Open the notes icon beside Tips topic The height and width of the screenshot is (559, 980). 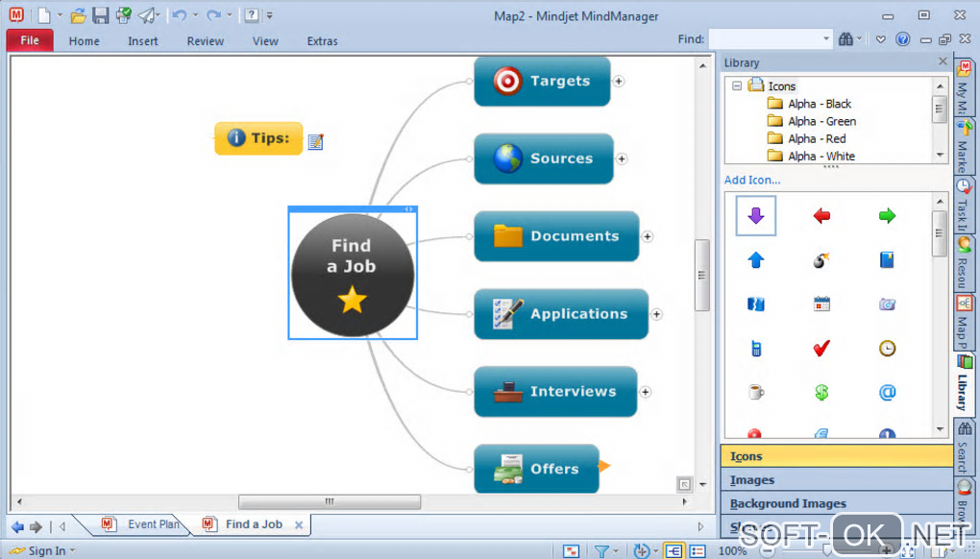(x=316, y=142)
